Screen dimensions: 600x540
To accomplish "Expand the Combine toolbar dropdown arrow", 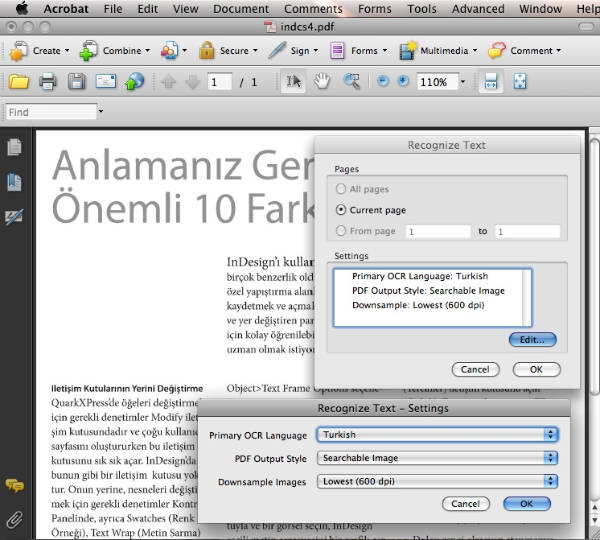I will [x=148, y=51].
